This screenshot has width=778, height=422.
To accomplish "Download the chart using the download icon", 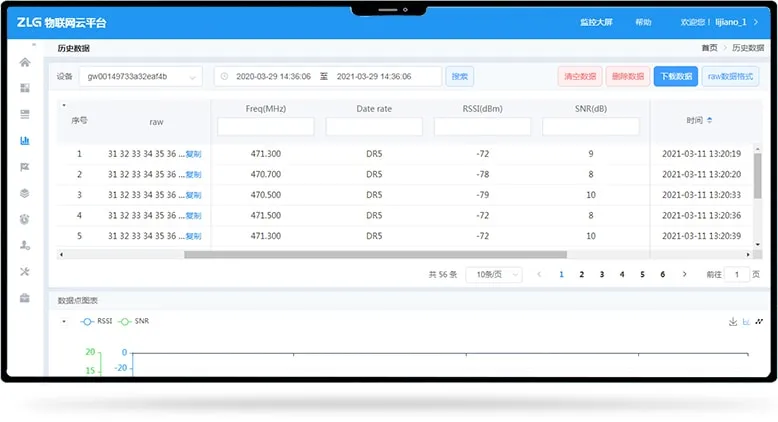I will pyautogui.click(x=733, y=321).
